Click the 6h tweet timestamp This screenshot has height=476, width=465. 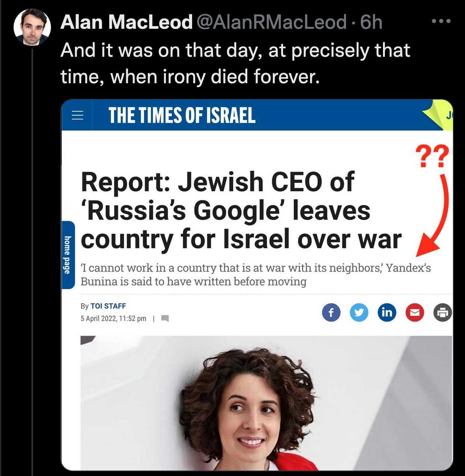click(x=371, y=22)
